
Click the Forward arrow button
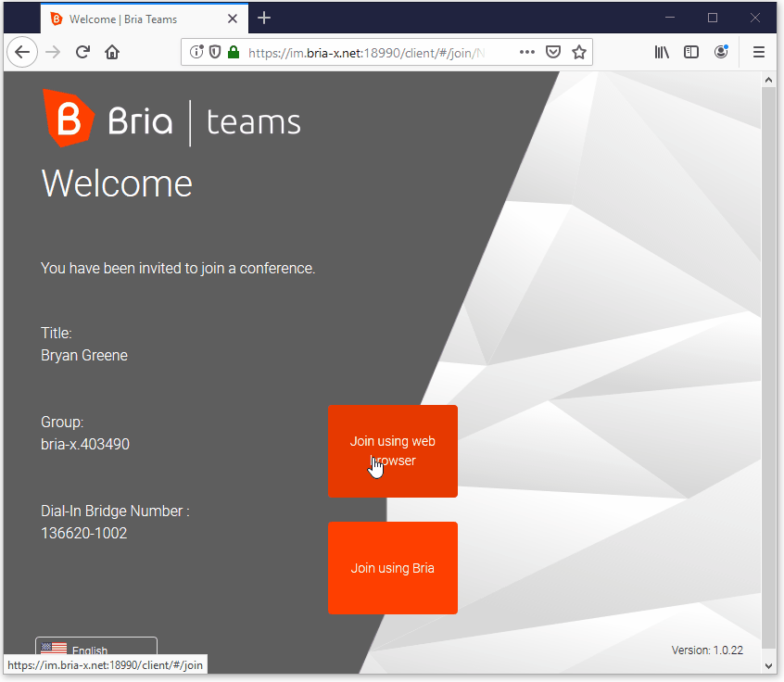point(53,52)
